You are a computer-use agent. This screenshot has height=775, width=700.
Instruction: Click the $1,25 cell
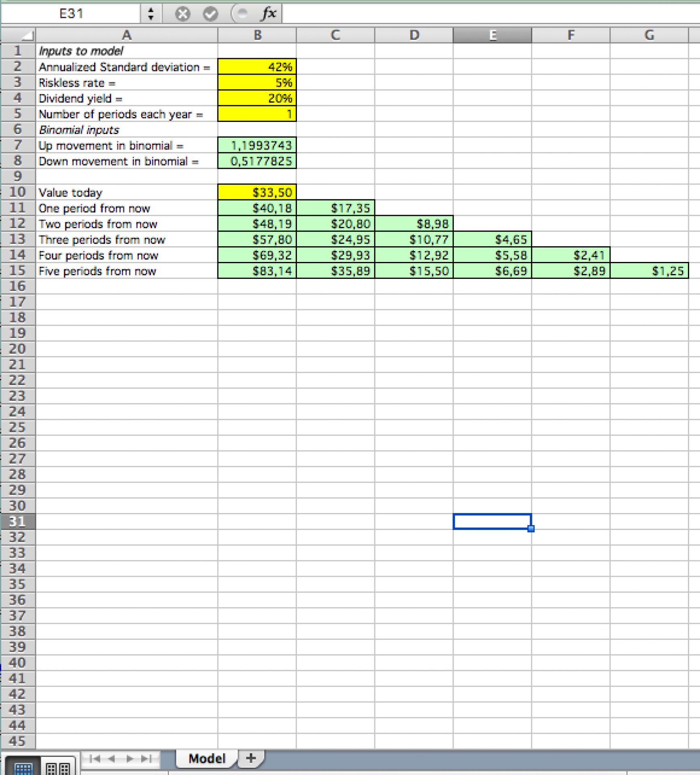(649, 271)
